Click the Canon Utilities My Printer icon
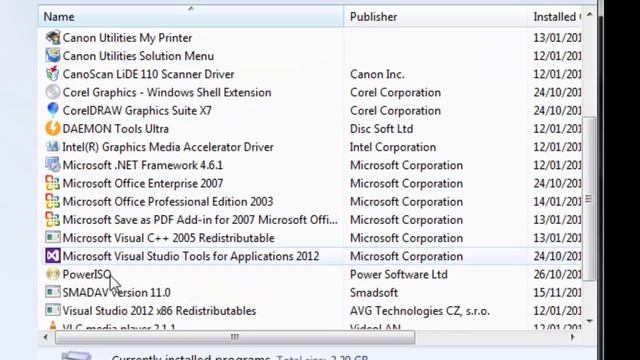 point(53,38)
